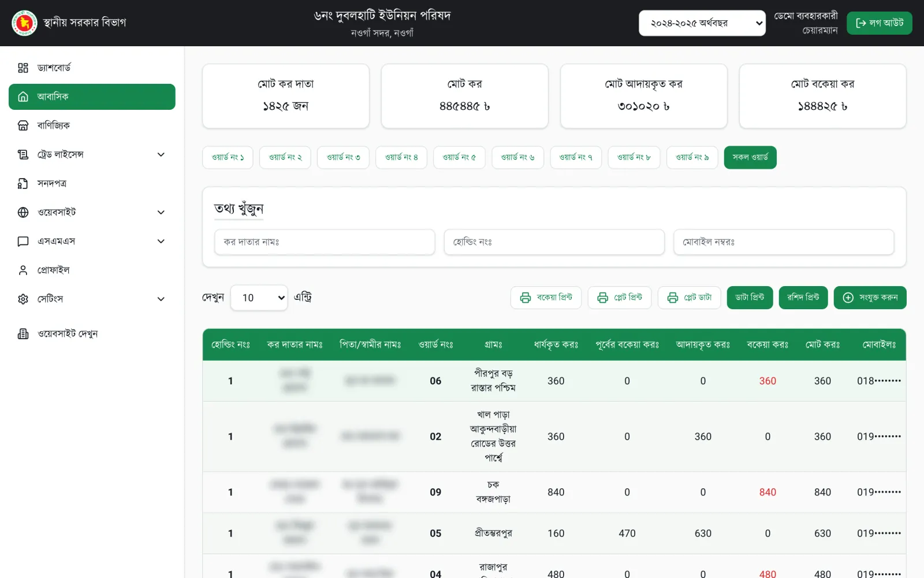
Task: Filter by ওয়ার্ড নং ১ tab
Action: (x=228, y=157)
